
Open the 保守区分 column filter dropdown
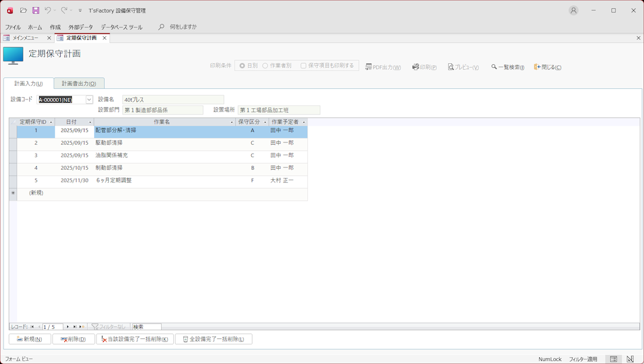[265, 122]
